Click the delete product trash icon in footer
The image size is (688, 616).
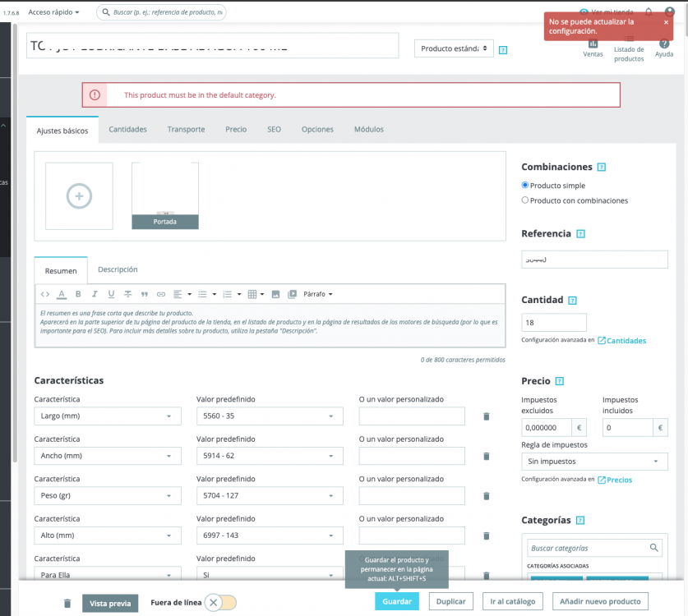(67, 604)
